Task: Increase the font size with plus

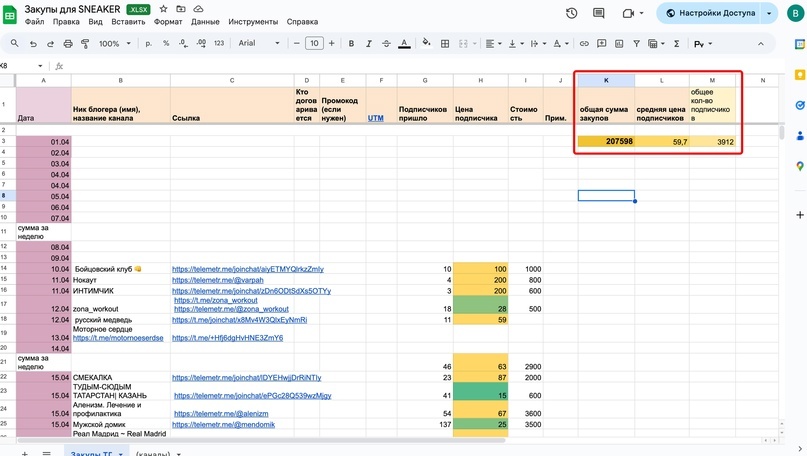Action: pos(331,44)
